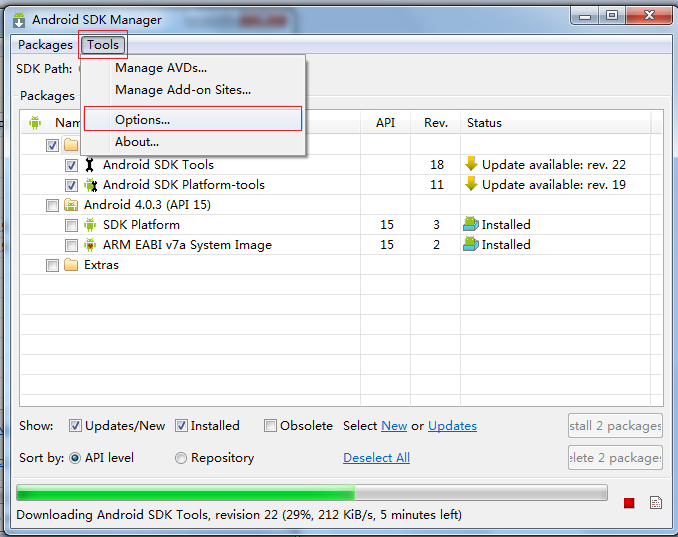
Task: Open Options from the Tools menu
Action: click(x=193, y=119)
